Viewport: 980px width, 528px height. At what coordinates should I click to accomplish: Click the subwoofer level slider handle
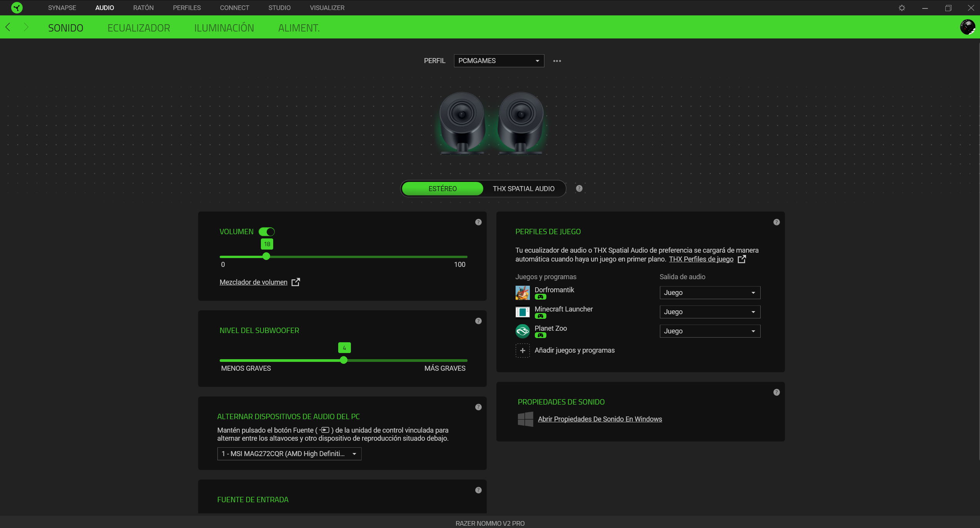click(x=344, y=360)
